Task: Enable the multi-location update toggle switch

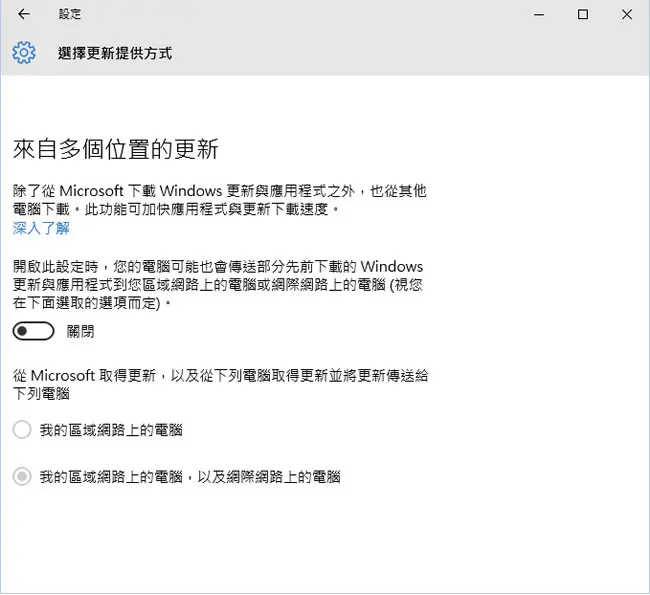Action: 33,331
